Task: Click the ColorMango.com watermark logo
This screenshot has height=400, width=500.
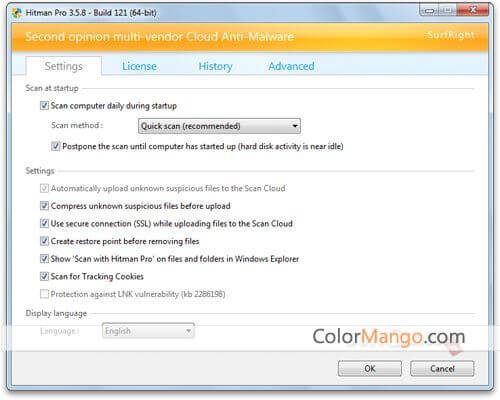Action: coord(389,337)
